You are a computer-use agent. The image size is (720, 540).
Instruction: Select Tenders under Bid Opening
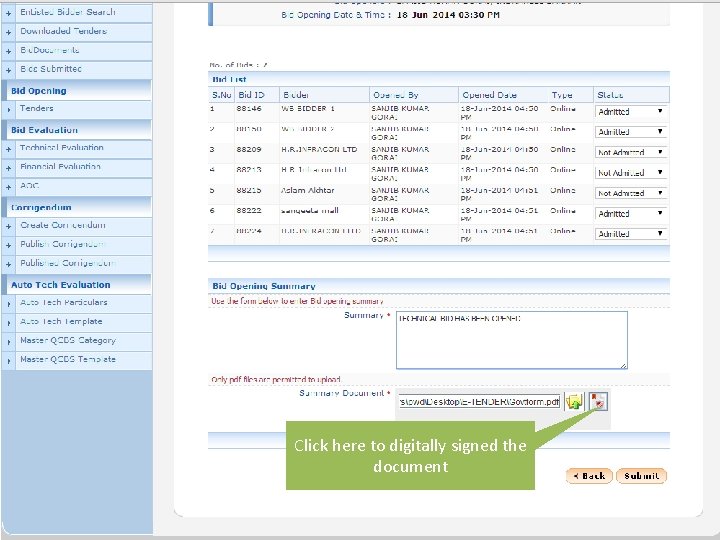[x=36, y=108]
